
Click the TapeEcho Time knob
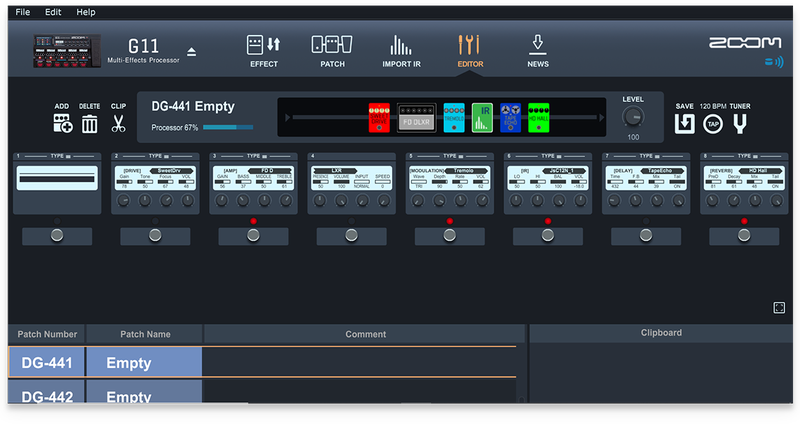(x=614, y=200)
